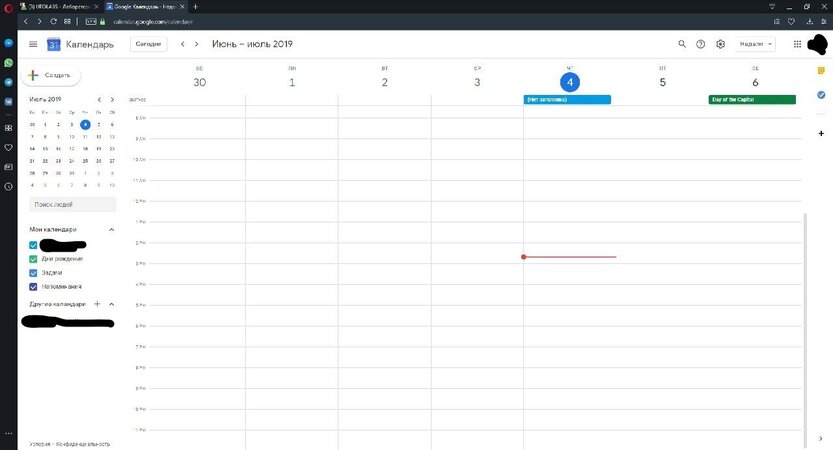Open calendar search with magnifier icon

click(682, 44)
